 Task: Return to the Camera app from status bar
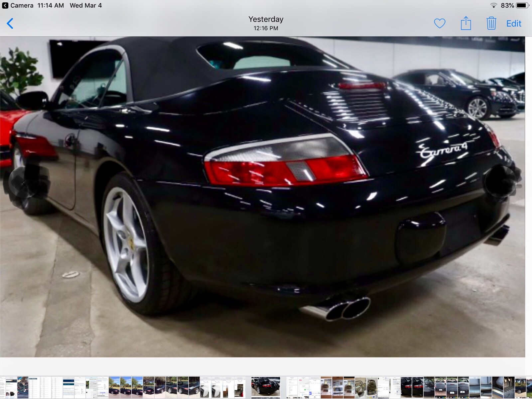(18, 5)
